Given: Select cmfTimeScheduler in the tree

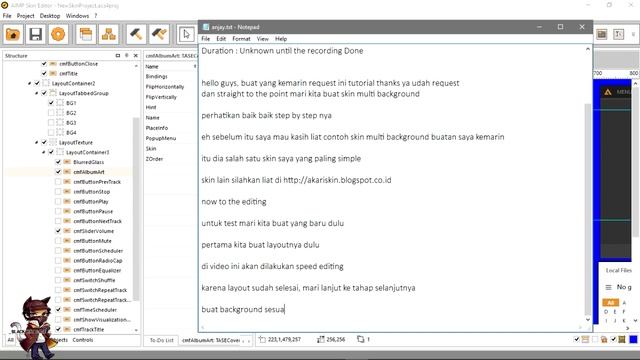Looking at the screenshot, I should pyautogui.click(x=95, y=310).
